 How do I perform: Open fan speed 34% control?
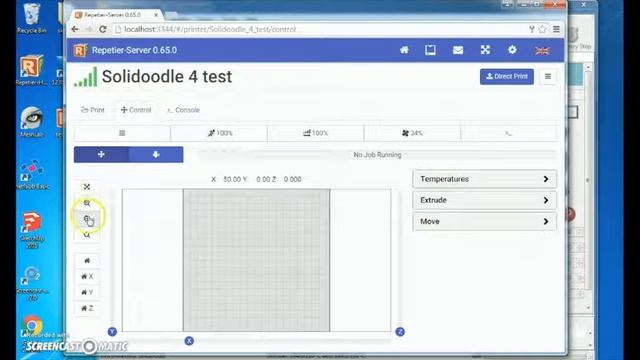[x=412, y=133]
